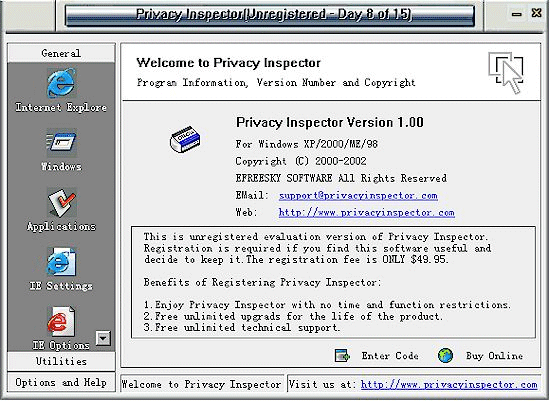Switch to the General sidebar section
This screenshot has height=401, width=550.
pyautogui.click(x=61, y=53)
